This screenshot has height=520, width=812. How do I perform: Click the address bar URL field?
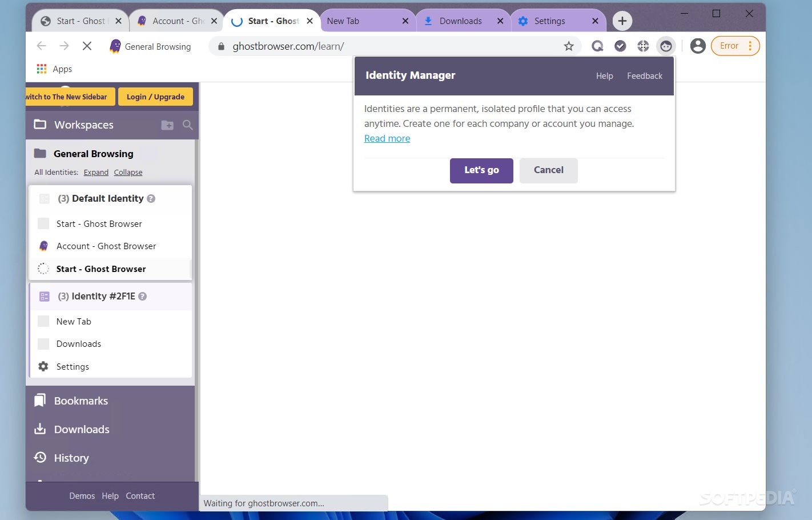point(394,46)
